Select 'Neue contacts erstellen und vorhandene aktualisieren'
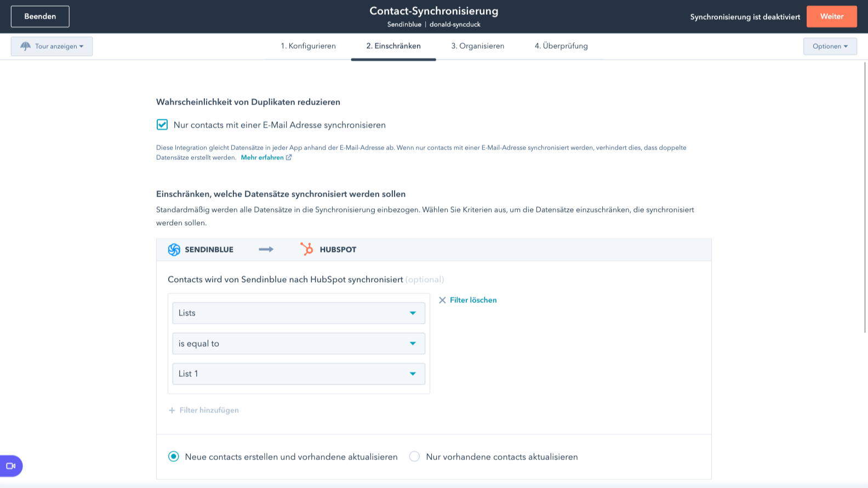This screenshot has width=868, height=488. tap(173, 456)
